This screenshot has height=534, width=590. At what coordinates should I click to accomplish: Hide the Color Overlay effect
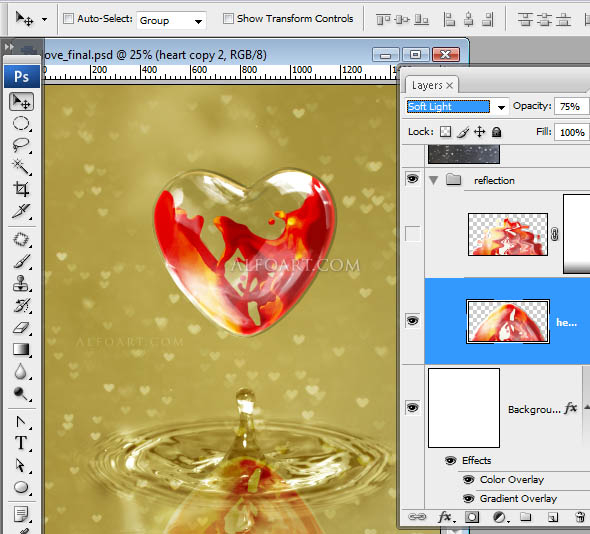tap(468, 479)
